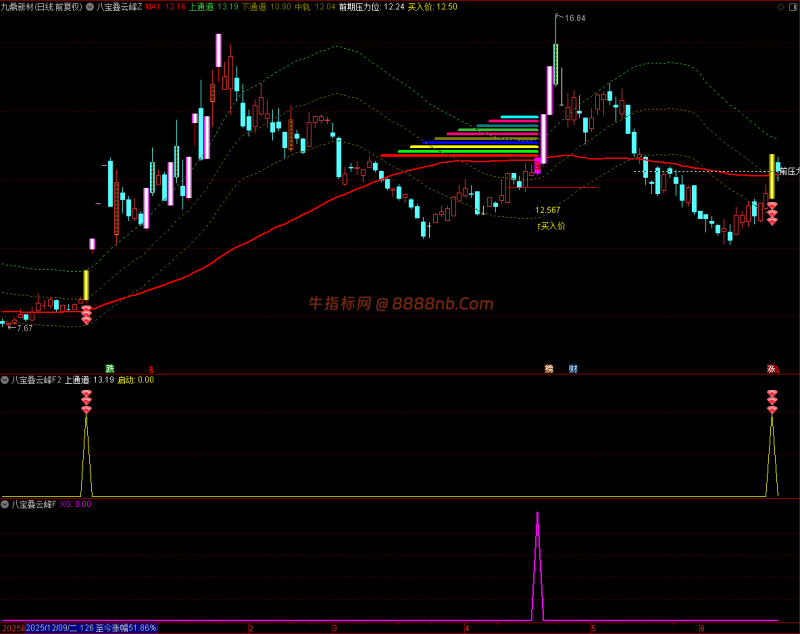This screenshot has height=634, width=800.
Task: Select the date info bar 2025/12/09
Action: click(91, 628)
